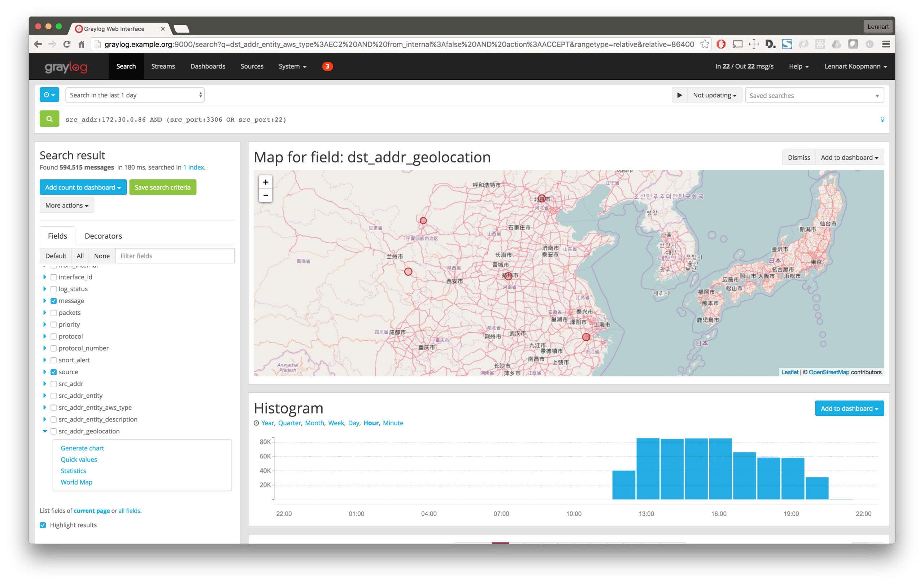Click the cast extension icon
The height and width of the screenshot is (585, 924).
[x=737, y=44]
